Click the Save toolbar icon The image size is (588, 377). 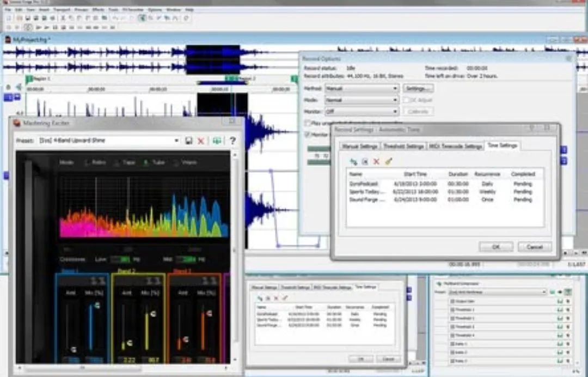(x=28, y=17)
